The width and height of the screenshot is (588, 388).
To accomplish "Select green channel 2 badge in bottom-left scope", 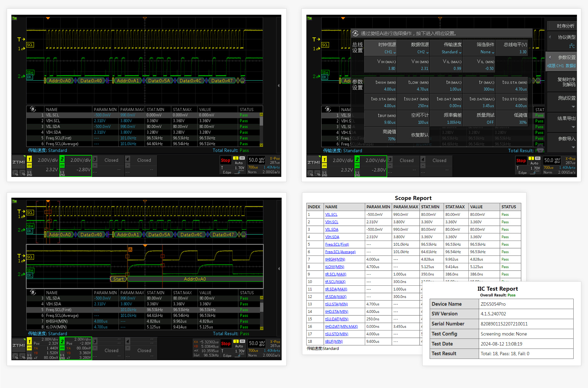I will pos(62,341).
